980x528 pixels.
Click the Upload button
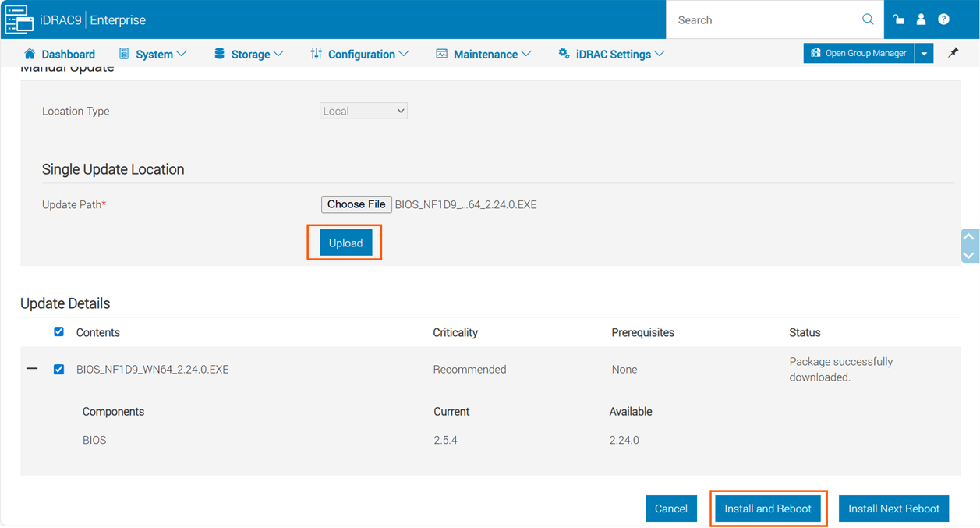[345, 243]
